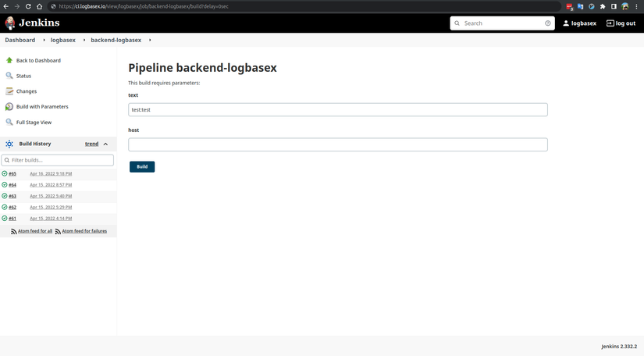
Task: Click the green Back to Dashboard arrow icon
Action: 9,60
